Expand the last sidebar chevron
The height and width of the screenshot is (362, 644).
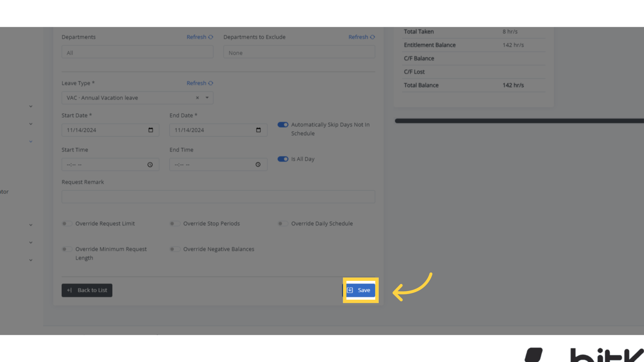point(31,260)
